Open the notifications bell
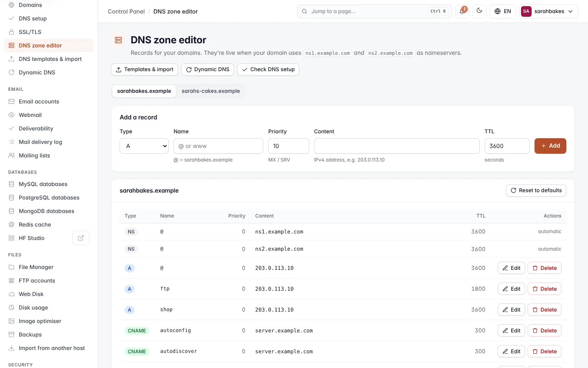This screenshot has height=368, width=588. coord(462,11)
